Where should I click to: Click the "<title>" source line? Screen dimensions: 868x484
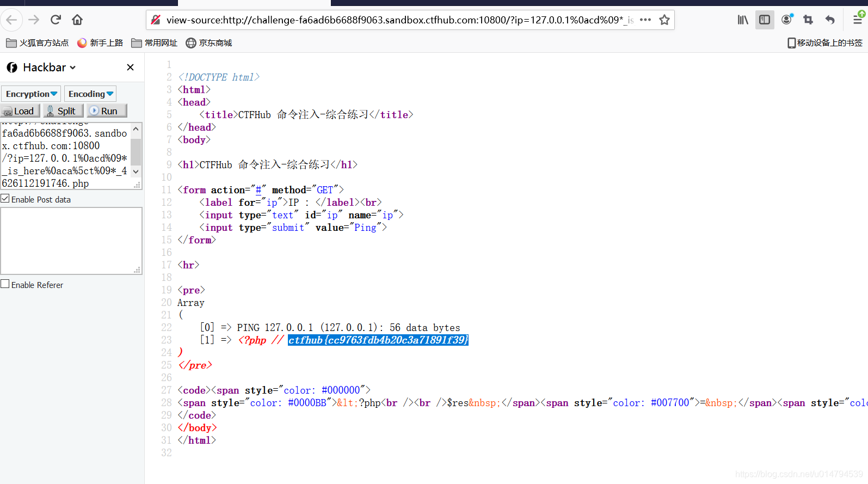tap(306, 115)
